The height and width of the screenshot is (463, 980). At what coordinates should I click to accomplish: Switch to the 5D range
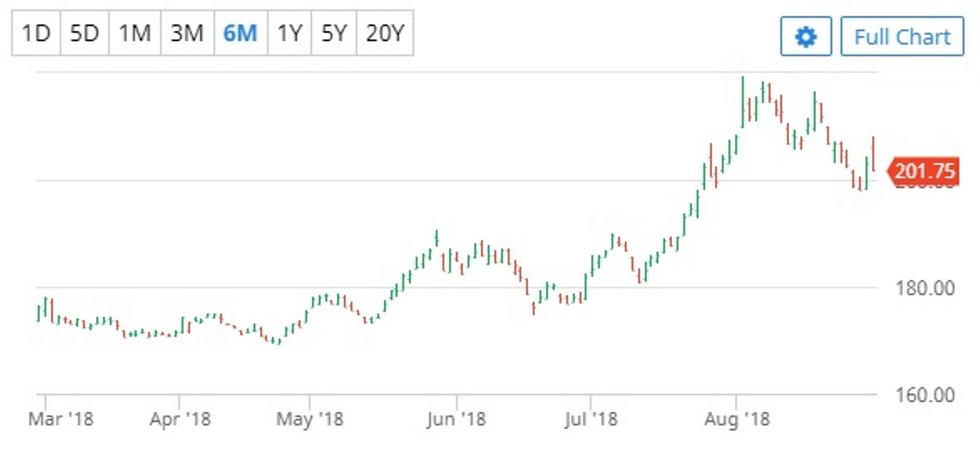pyautogui.click(x=84, y=33)
